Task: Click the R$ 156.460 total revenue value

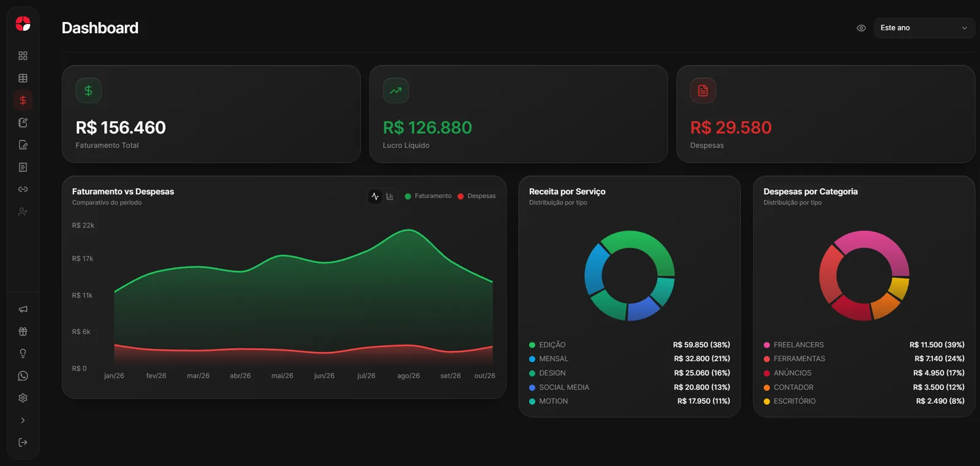Action: click(x=121, y=128)
